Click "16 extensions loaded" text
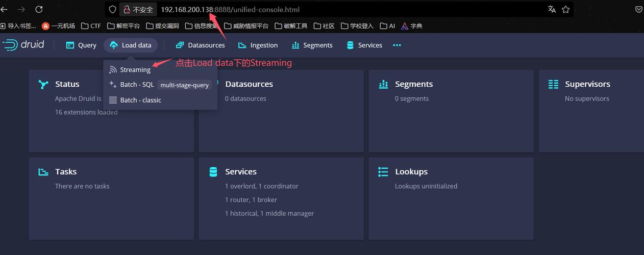This screenshot has width=644, height=255. pos(86,112)
